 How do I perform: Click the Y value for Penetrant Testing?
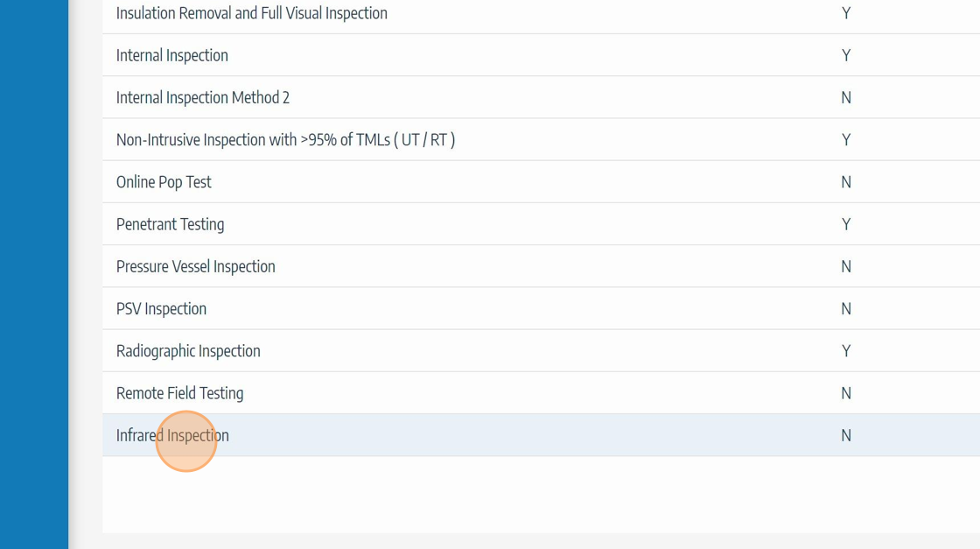point(846,224)
